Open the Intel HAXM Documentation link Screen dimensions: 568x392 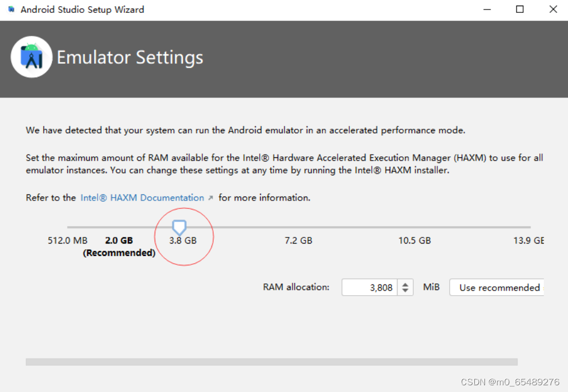tap(142, 198)
